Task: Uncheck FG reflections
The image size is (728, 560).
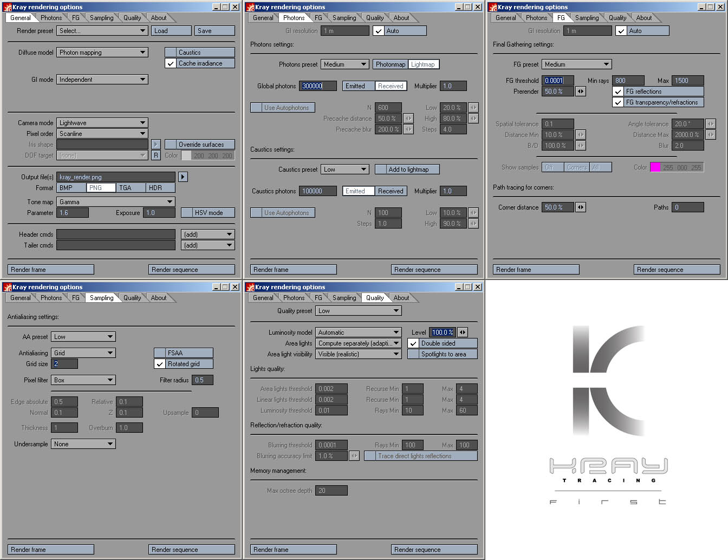Action: (658, 91)
